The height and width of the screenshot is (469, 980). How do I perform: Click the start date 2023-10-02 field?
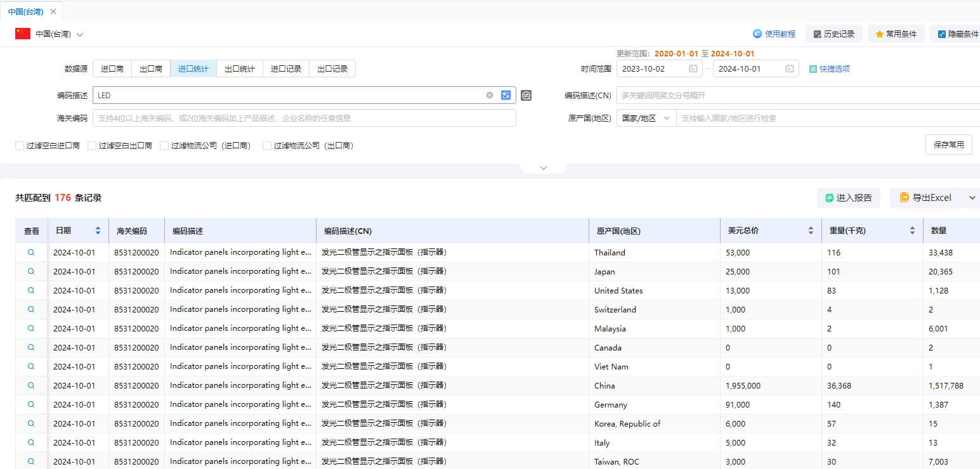click(659, 68)
